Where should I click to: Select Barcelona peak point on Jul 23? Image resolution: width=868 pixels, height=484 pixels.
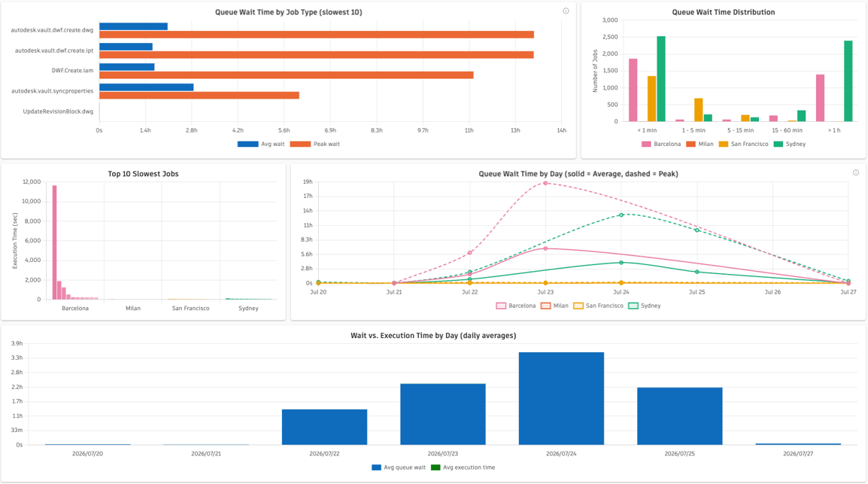(x=545, y=184)
